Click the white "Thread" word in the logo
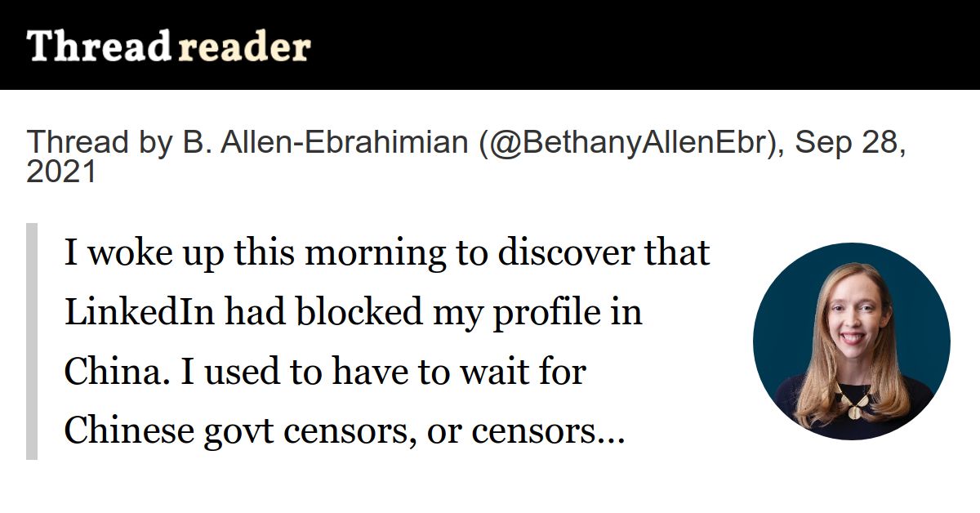This screenshot has width=980, height=513. [x=98, y=47]
